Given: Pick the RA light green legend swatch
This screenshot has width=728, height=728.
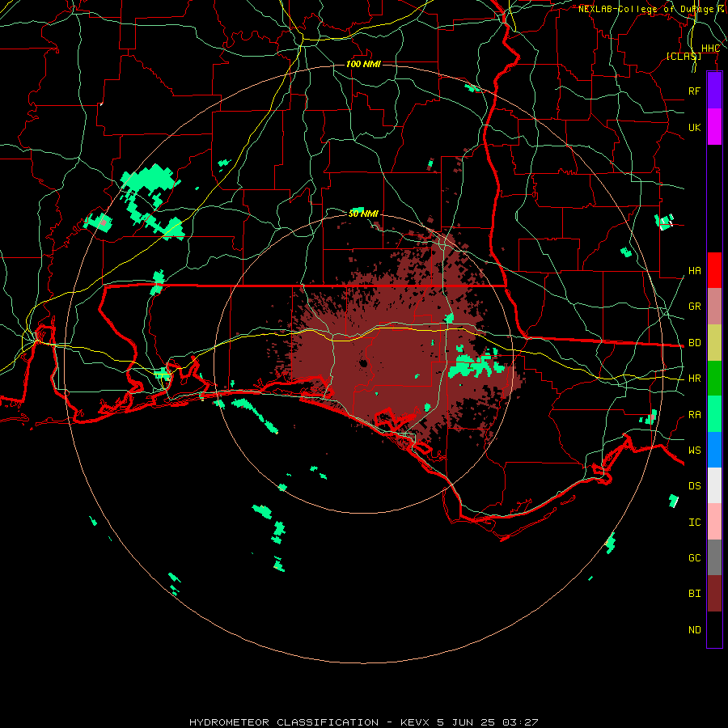Looking at the screenshot, I should point(714,414).
